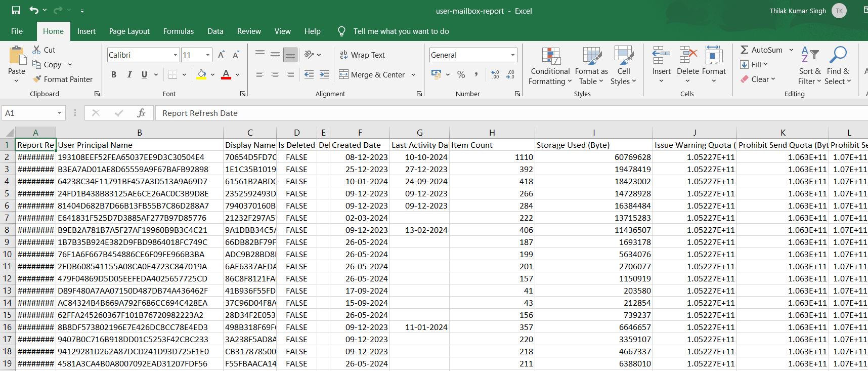868x371 pixels.
Task: Toggle Wrap Text on selected cells
Action: (362, 55)
